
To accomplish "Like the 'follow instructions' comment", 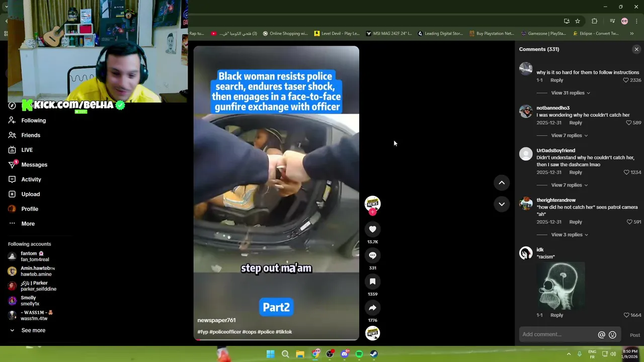I will (x=626, y=80).
